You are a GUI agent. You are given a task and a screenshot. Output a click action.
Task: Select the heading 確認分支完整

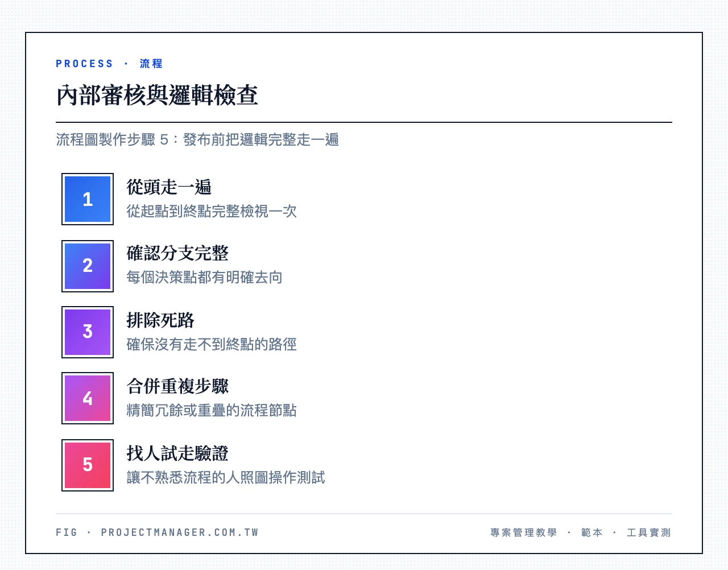[177, 253]
